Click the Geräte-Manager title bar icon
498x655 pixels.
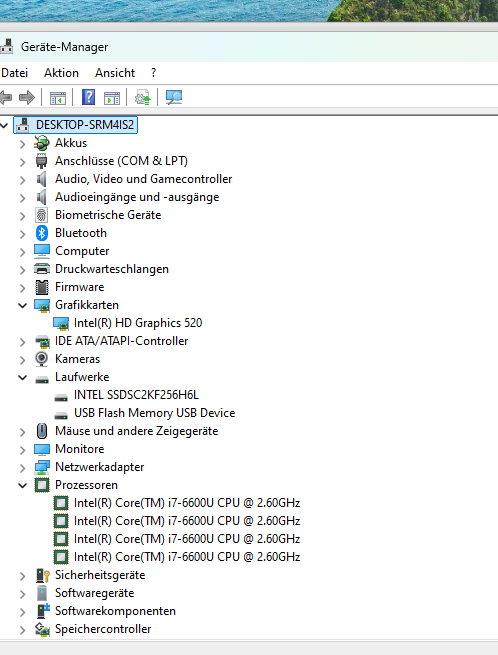click(6, 46)
